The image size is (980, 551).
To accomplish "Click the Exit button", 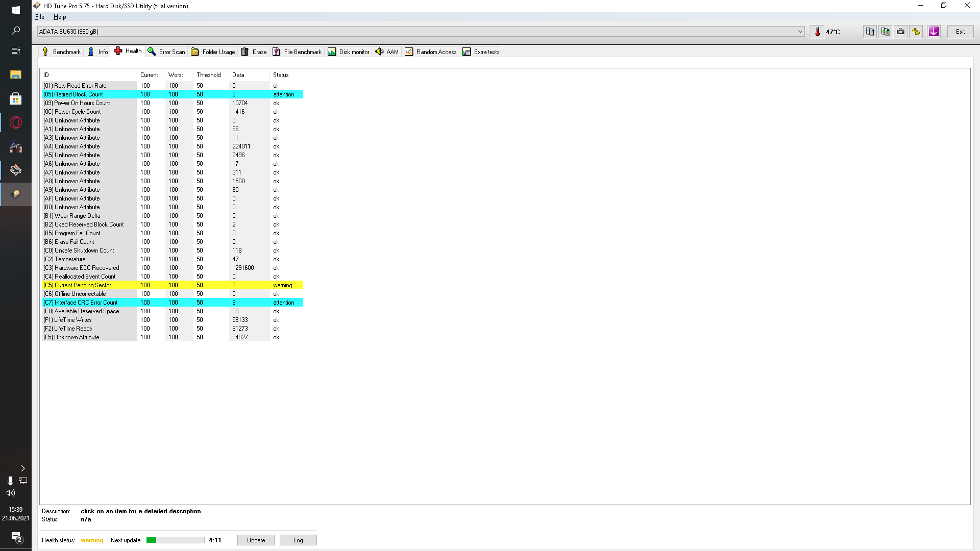I will coord(960,32).
